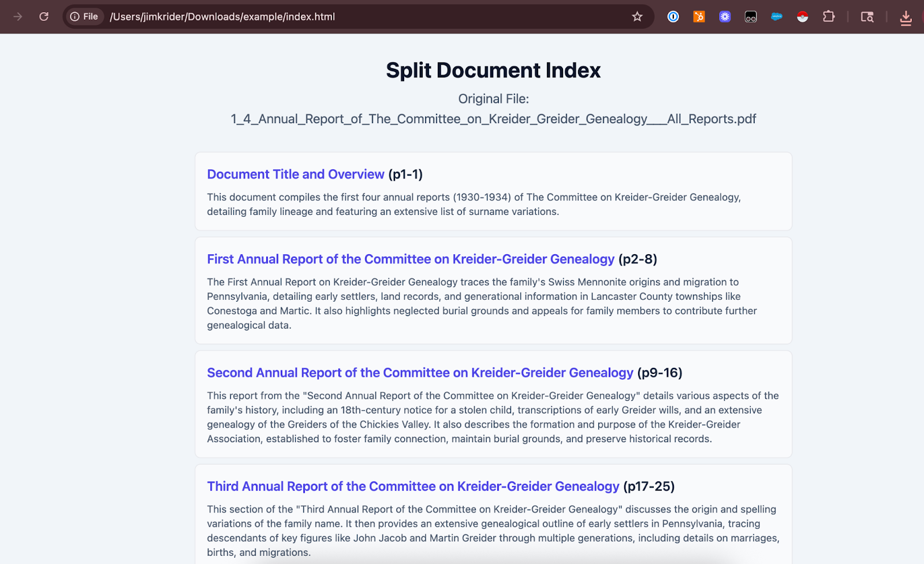Open the HubSpot extension
The width and height of the screenshot is (924, 564).
(699, 17)
